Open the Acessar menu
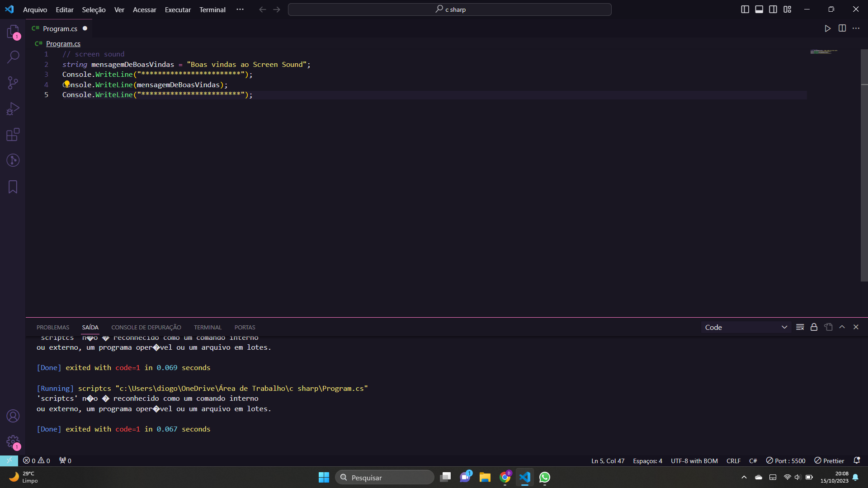 (x=144, y=9)
